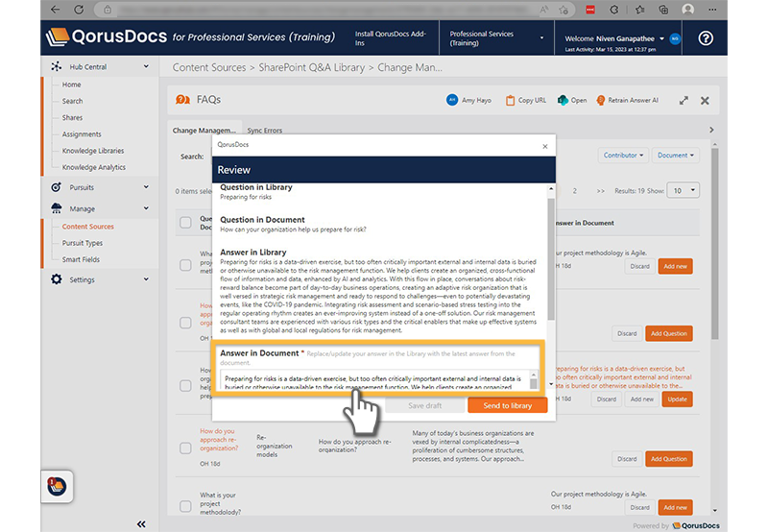Switch to the Sync Errors tab
Viewport: 768px width, 532px height.
click(x=265, y=131)
